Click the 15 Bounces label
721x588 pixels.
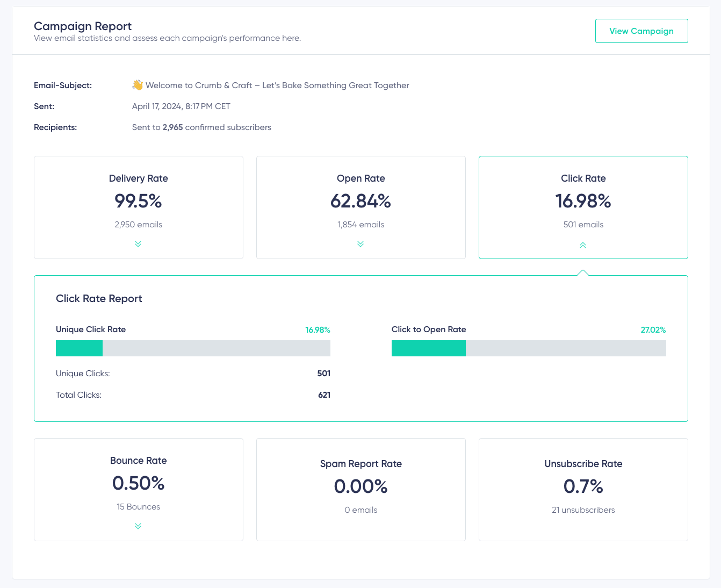pyautogui.click(x=138, y=506)
